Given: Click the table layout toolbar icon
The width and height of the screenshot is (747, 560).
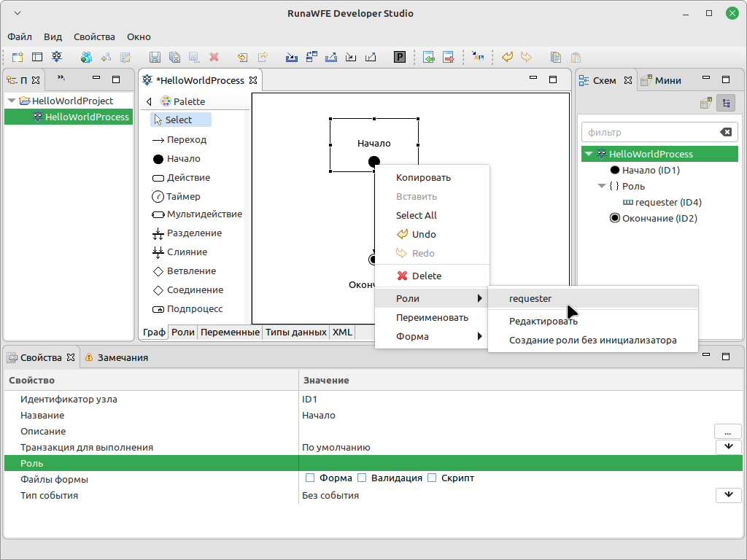Looking at the screenshot, I should tap(37, 57).
